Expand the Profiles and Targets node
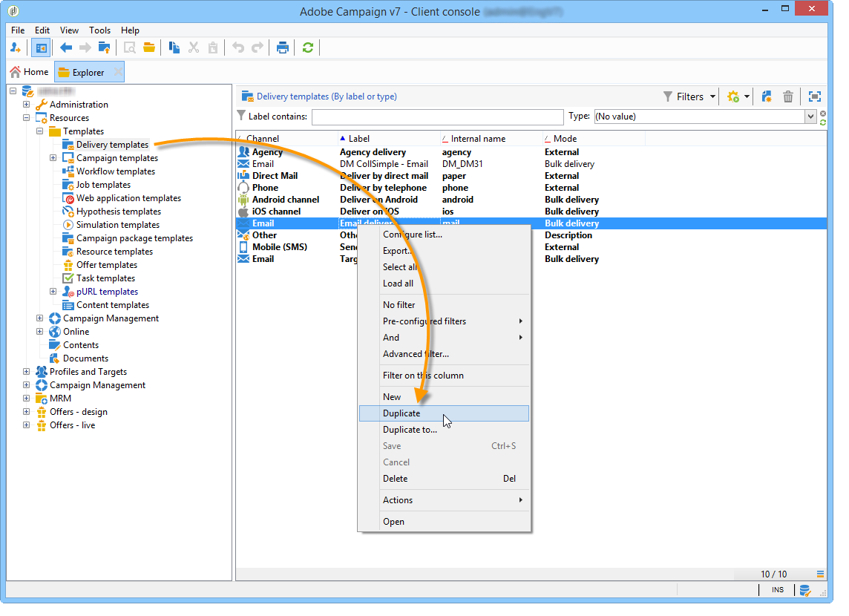This screenshot has height=616, width=849. [x=27, y=372]
